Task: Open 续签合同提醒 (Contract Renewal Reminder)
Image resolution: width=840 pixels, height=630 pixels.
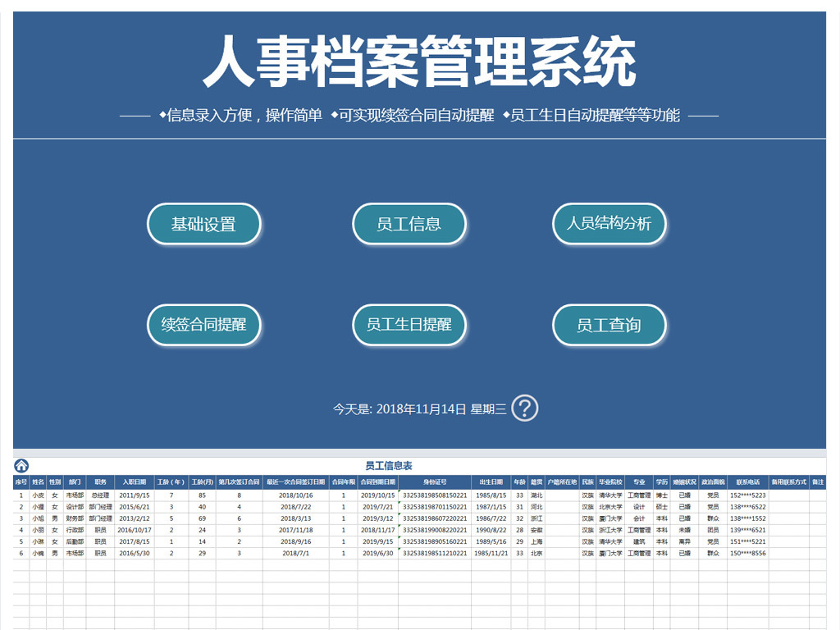Action: [x=203, y=325]
